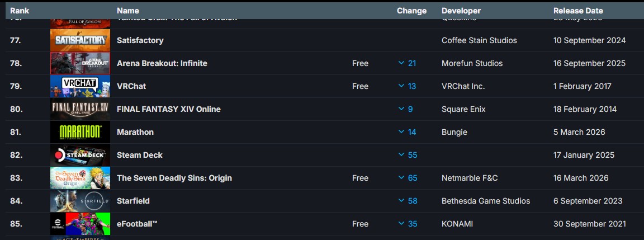Image resolution: width=644 pixels, height=240 pixels.
Task: Click the VRChat game thumbnail
Action: (80, 86)
